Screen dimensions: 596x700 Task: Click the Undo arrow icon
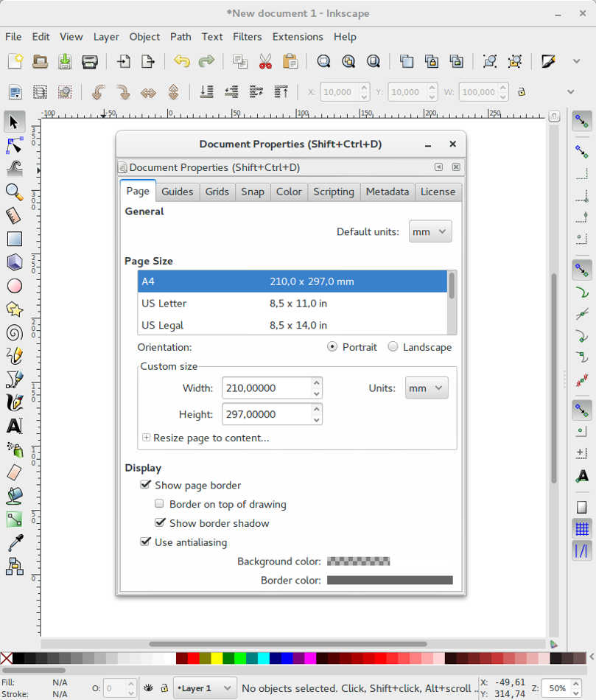pyautogui.click(x=182, y=61)
